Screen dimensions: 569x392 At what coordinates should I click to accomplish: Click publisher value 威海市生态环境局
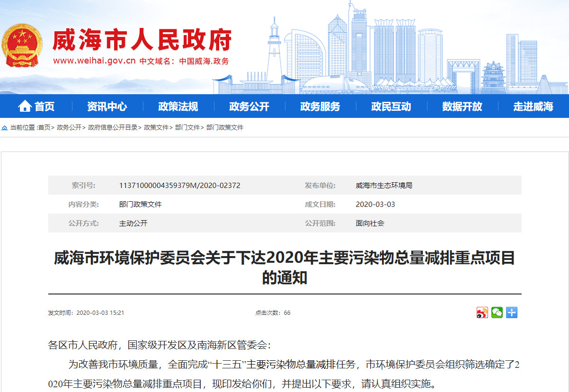tap(384, 186)
